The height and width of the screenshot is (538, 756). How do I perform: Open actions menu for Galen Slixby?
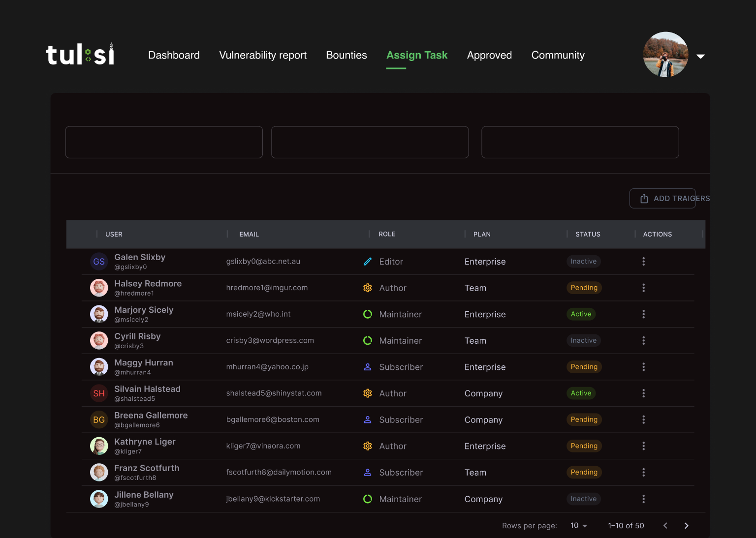coord(643,262)
